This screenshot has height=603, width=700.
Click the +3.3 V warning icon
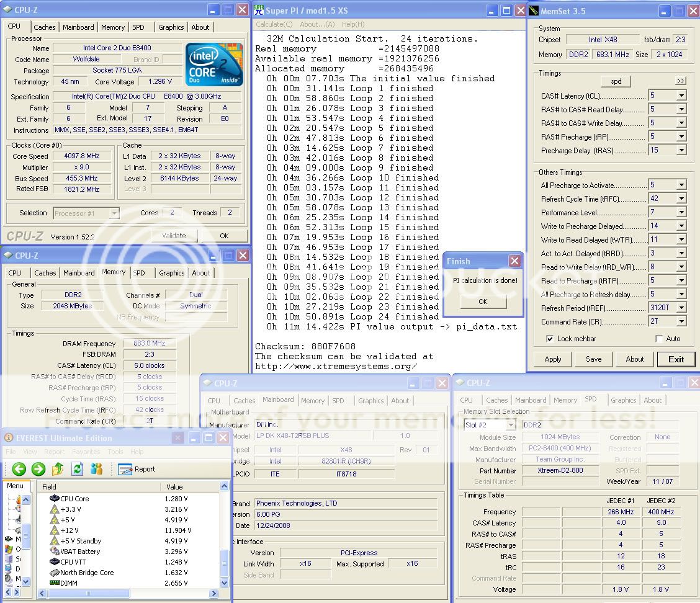pos(55,509)
